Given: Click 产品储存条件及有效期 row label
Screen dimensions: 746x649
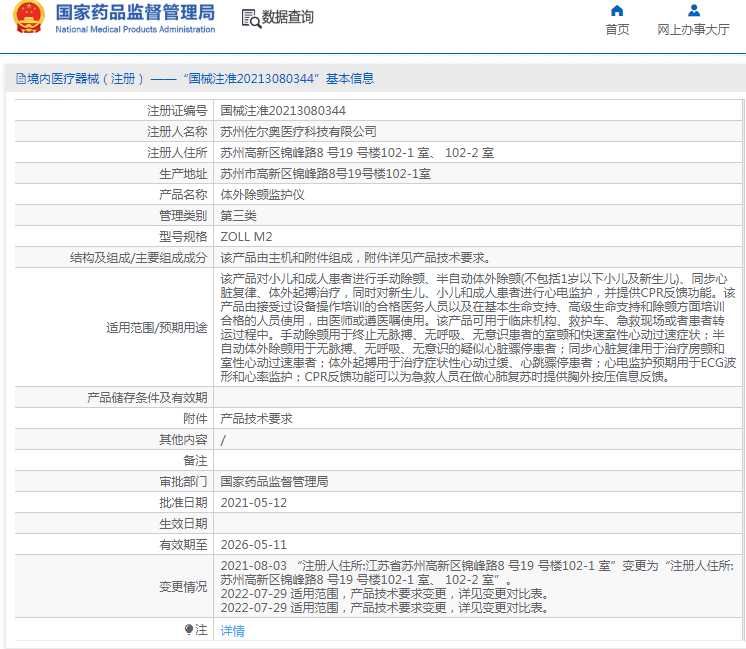Looking at the screenshot, I should pos(147,398).
